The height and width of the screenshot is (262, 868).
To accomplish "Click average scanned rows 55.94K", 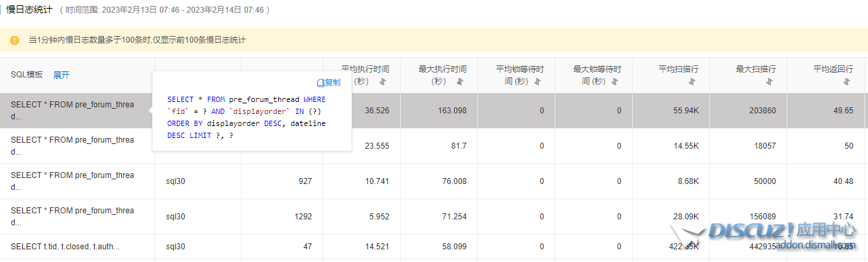I will tap(686, 111).
